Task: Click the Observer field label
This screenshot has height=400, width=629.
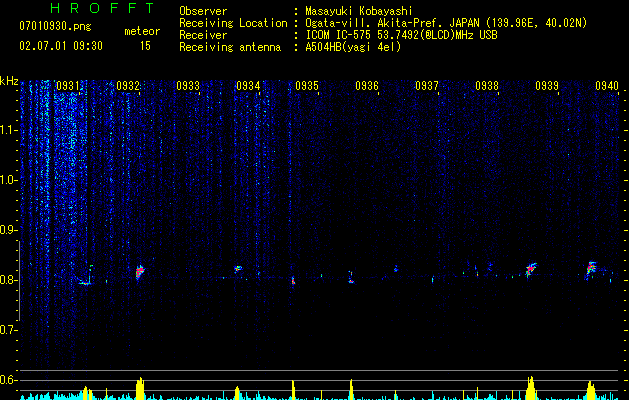Action: (x=203, y=11)
